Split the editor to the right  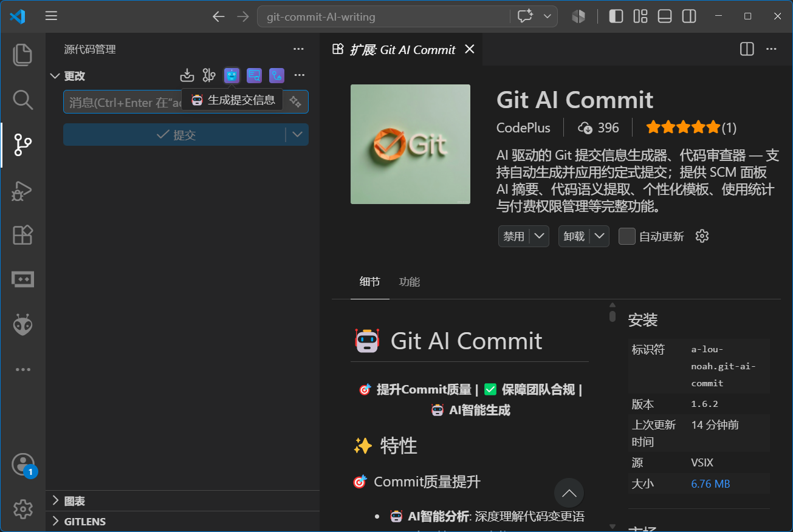(747, 49)
